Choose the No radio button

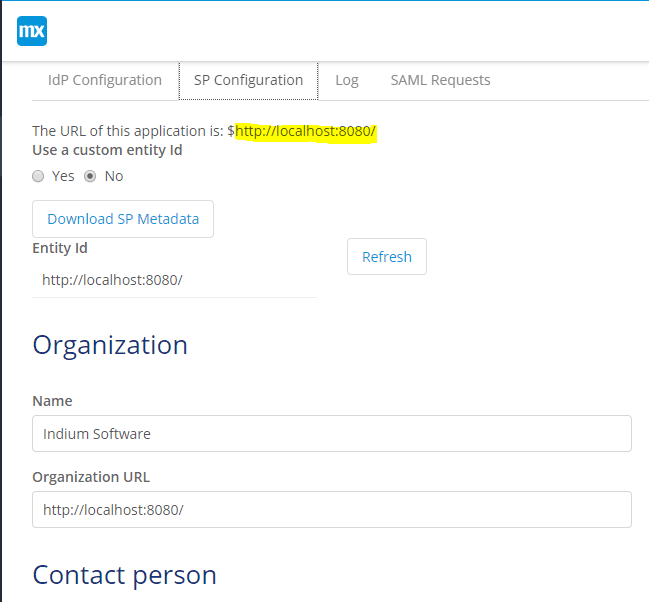[x=90, y=176]
